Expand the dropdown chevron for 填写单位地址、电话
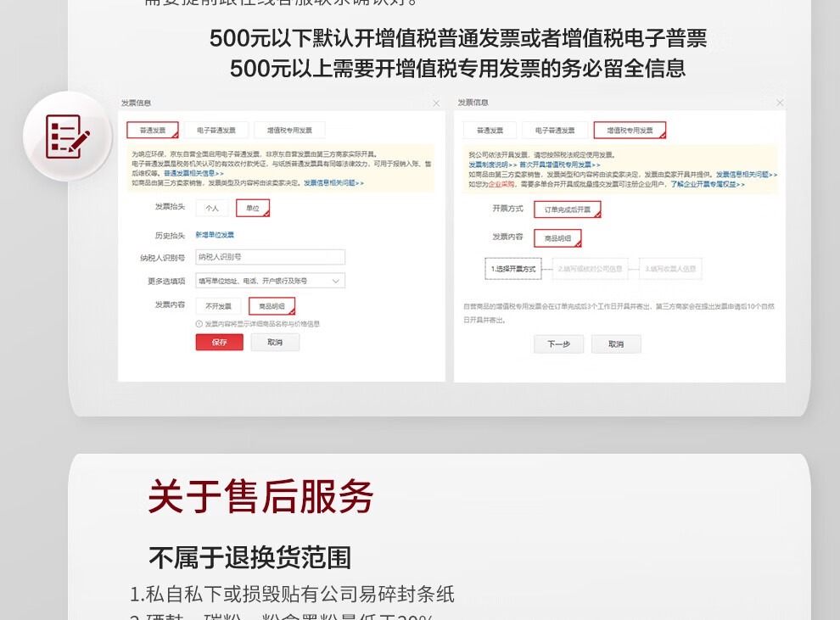The image size is (840, 620). click(x=336, y=281)
